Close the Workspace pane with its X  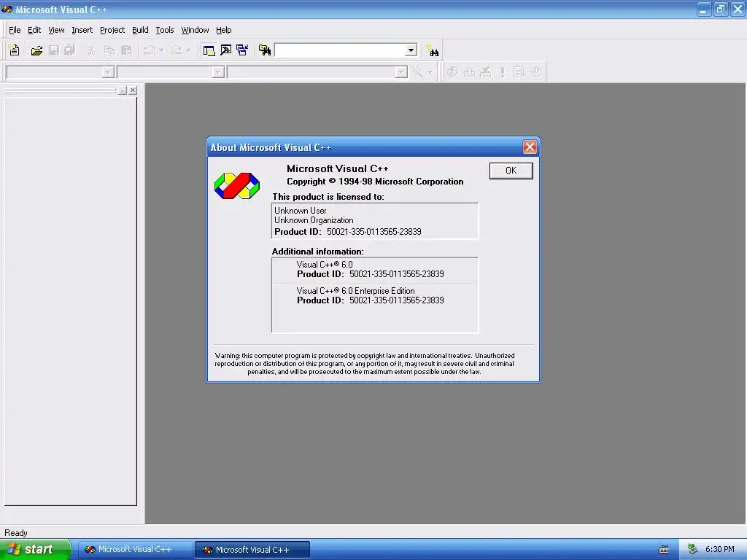133,90
